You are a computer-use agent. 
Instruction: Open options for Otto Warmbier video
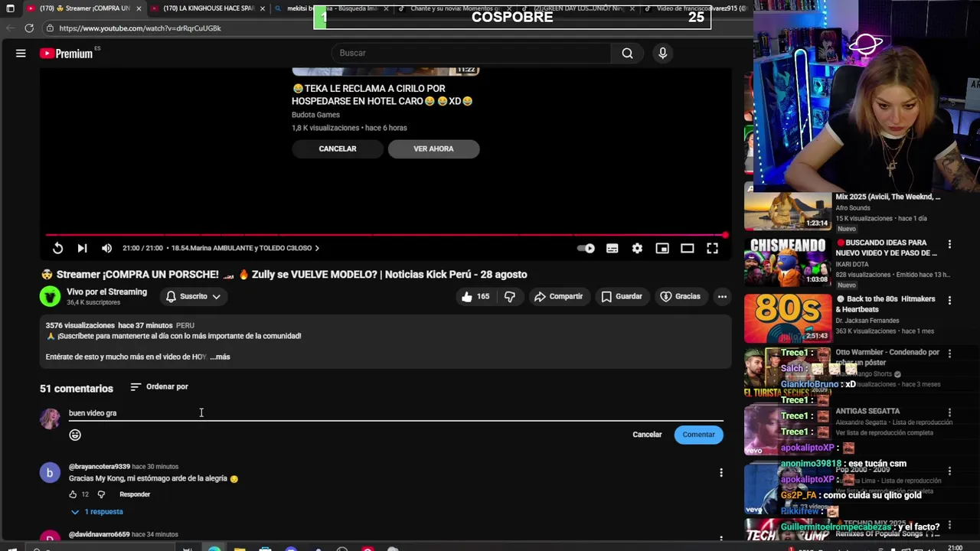[x=949, y=354]
